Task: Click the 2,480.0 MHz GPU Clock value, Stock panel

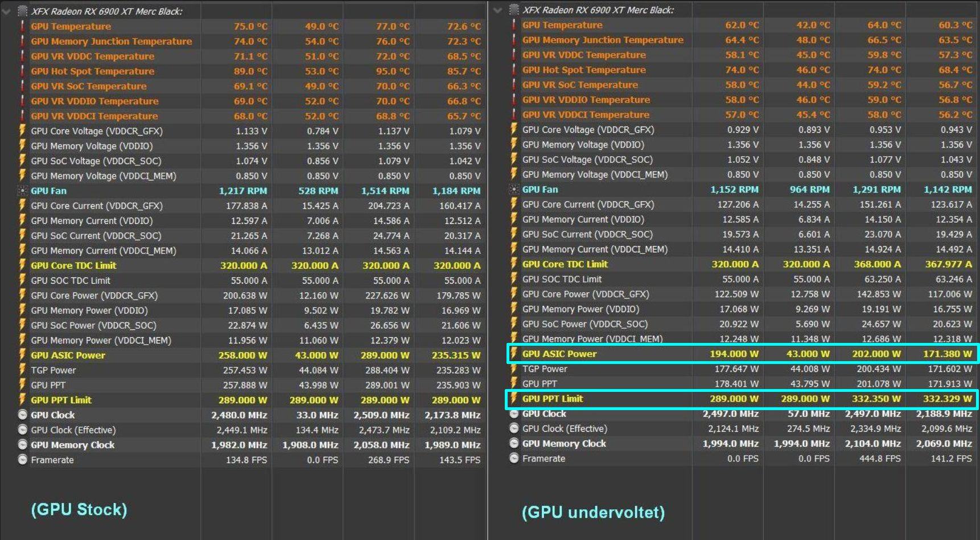Action: coord(239,415)
